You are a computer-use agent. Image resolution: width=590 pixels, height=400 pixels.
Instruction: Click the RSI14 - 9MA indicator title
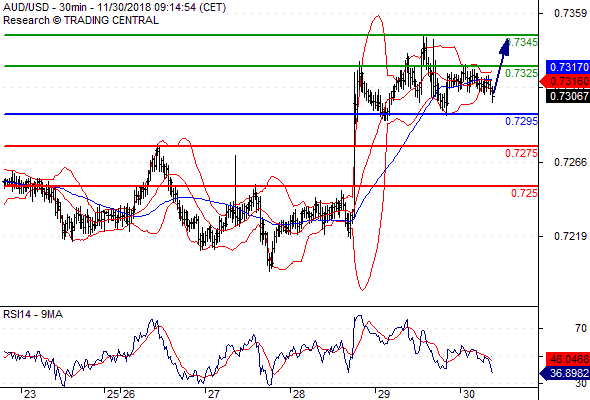tap(33, 314)
